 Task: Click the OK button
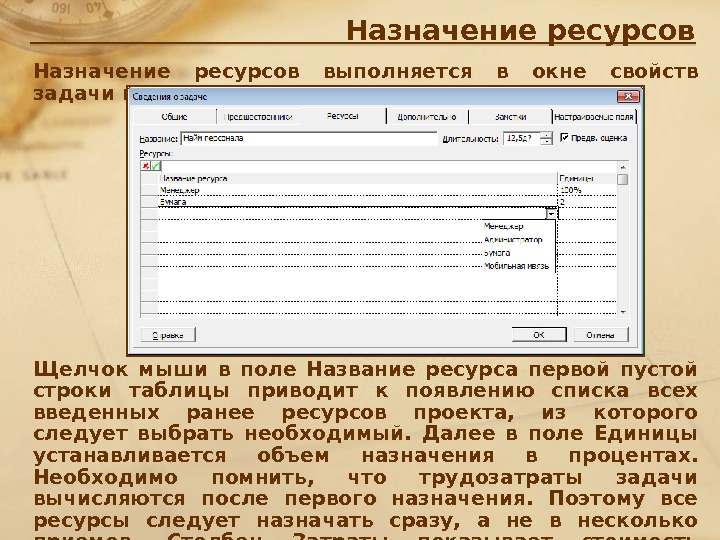point(539,335)
